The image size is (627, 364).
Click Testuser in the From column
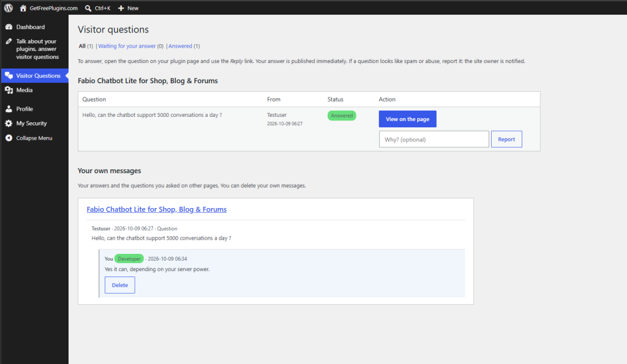pos(277,115)
